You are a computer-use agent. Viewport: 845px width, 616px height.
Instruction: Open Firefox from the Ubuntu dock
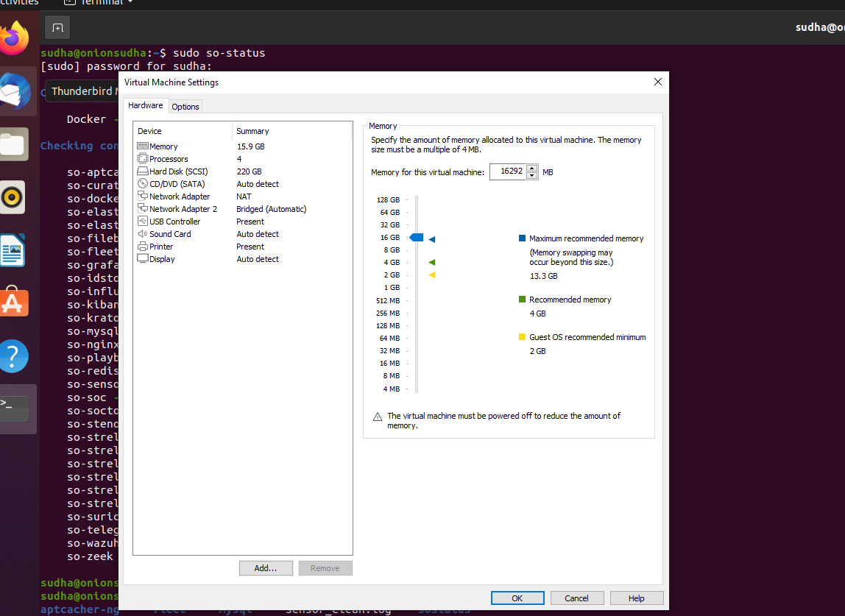tap(15, 38)
